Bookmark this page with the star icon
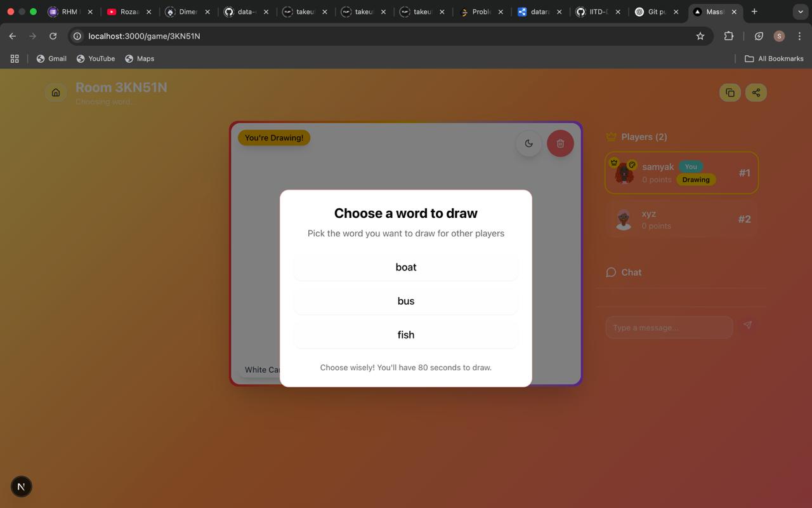The width and height of the screenshot is (812, 508). pyautogui.click(x=700, y=36)
